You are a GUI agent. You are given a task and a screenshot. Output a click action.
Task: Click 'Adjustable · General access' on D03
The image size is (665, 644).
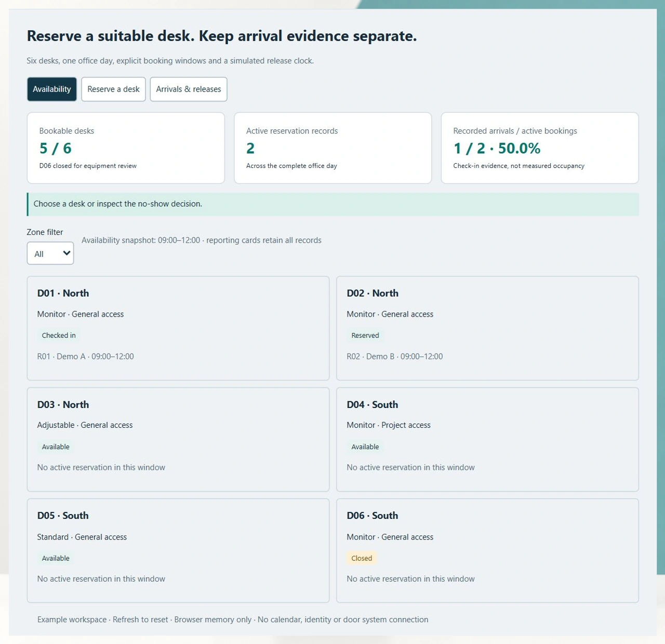[x=85, y=425]
